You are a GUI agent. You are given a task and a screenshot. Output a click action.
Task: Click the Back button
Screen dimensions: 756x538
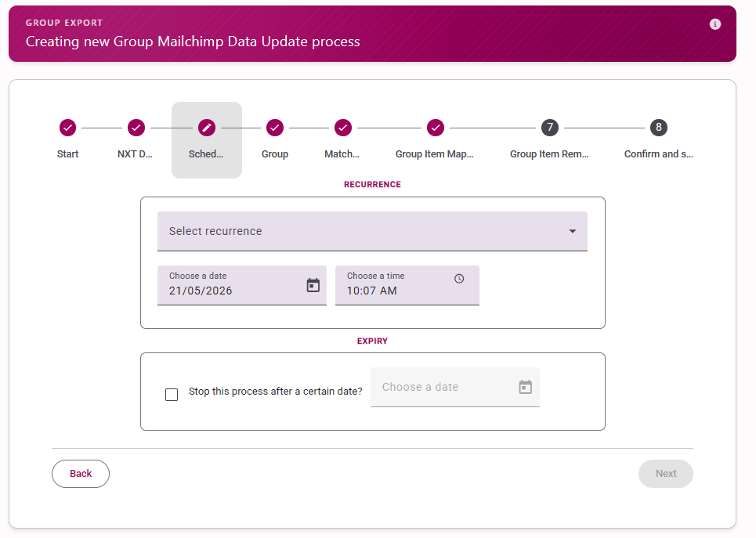click(x=81, y=474)
